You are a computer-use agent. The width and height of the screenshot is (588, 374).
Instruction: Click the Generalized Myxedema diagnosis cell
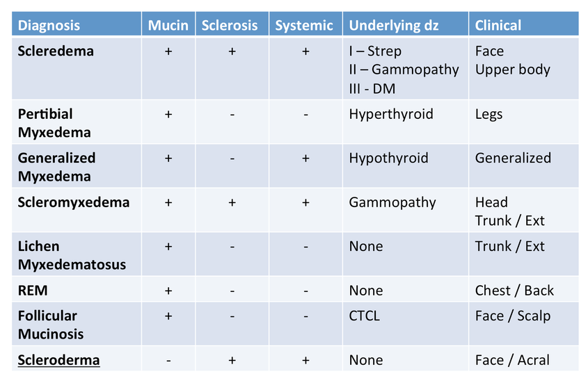(x=77, y=166)
